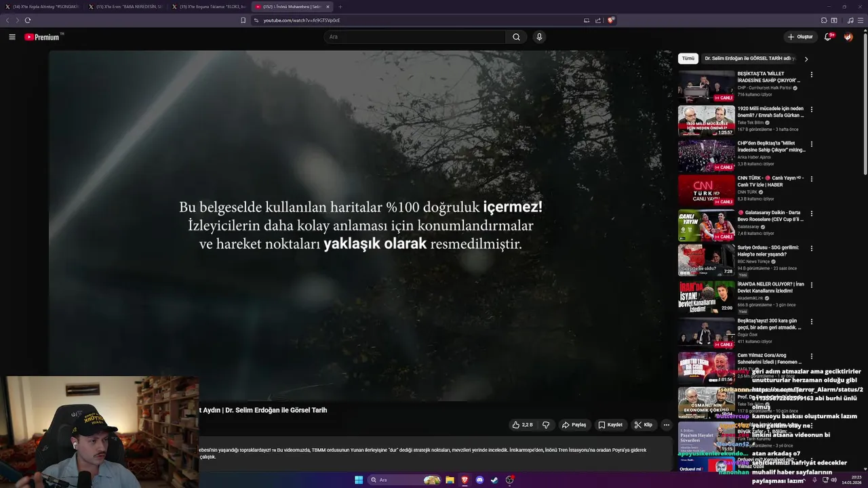Click the video player area to pause
The height and width of the screenshot is (488, 868).
click(359, 226)
